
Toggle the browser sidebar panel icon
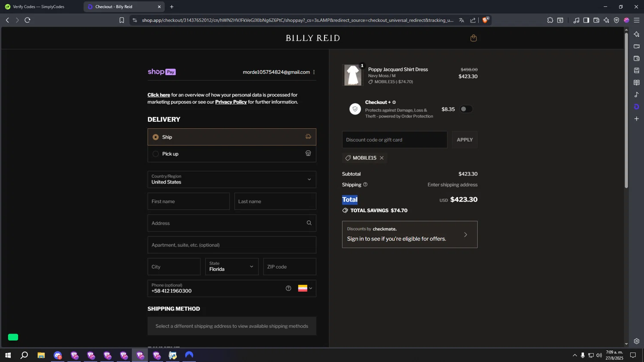point(586,20)
